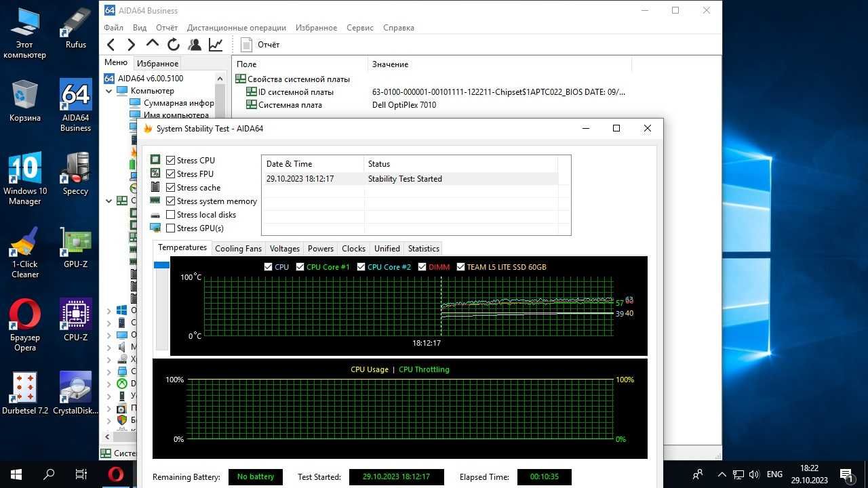Refresh the AIDA64 page
This screenshot has height=488, width=868.
174,45
